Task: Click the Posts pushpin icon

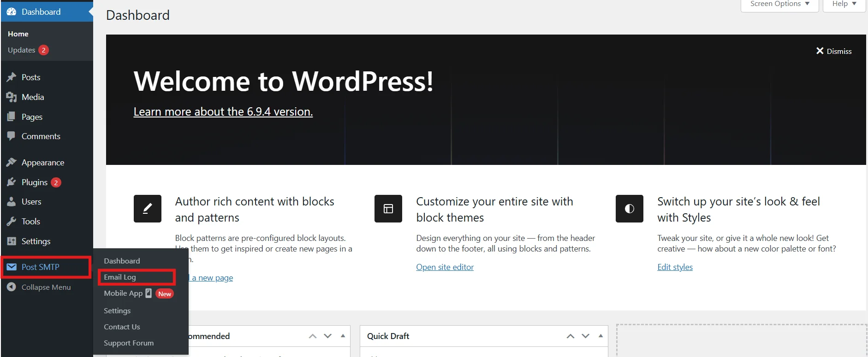Action: 12,77
